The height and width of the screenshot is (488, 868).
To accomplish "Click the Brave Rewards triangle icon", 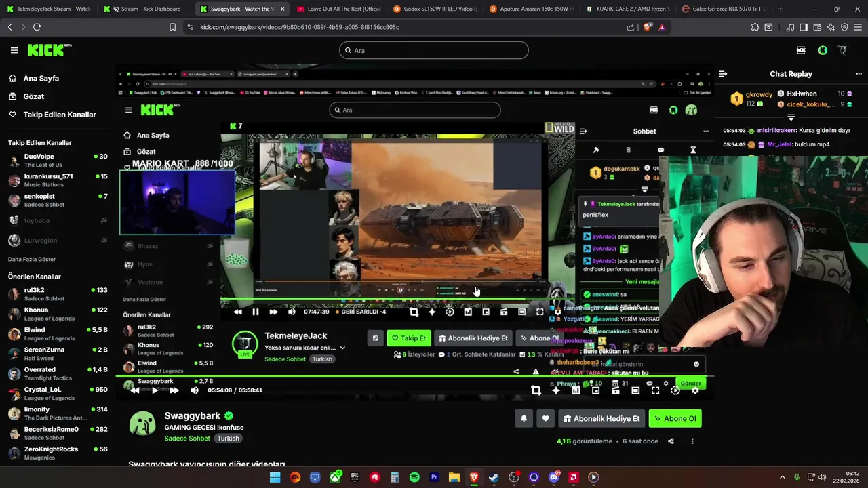I will [662, 27].
